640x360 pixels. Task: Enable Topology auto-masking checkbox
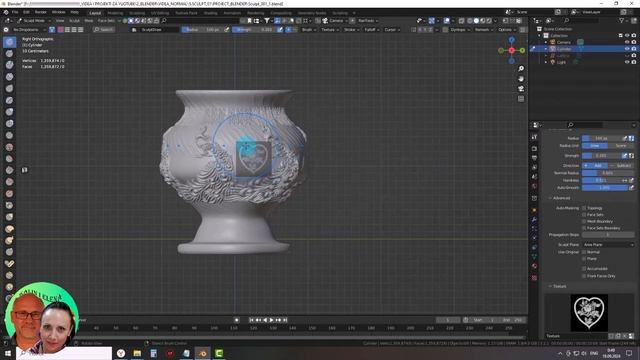584,208
